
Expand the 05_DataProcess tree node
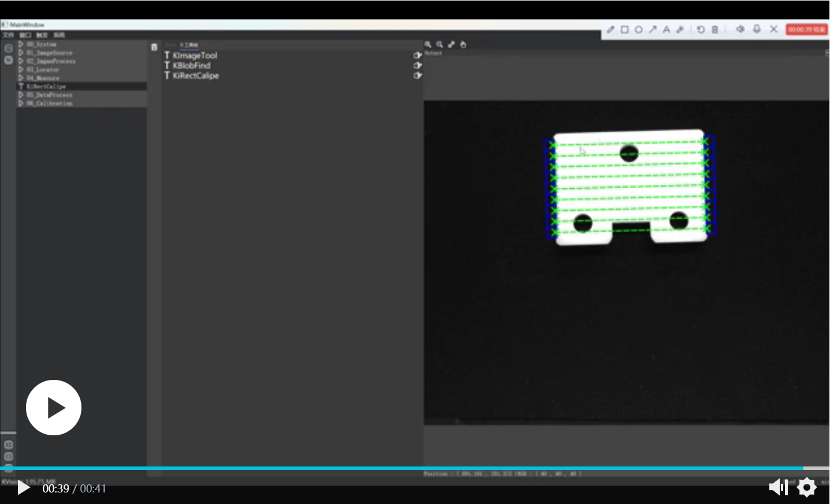coord(21,95)
